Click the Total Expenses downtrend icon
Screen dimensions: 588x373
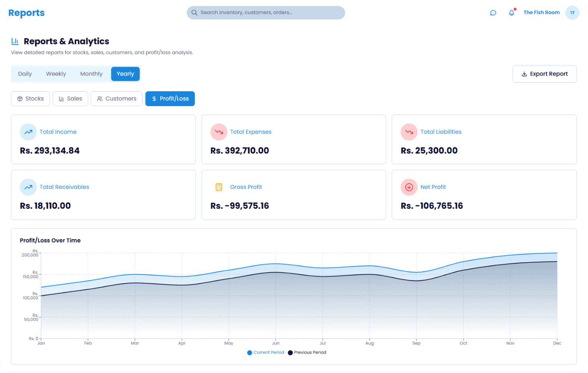click(218, 132)
